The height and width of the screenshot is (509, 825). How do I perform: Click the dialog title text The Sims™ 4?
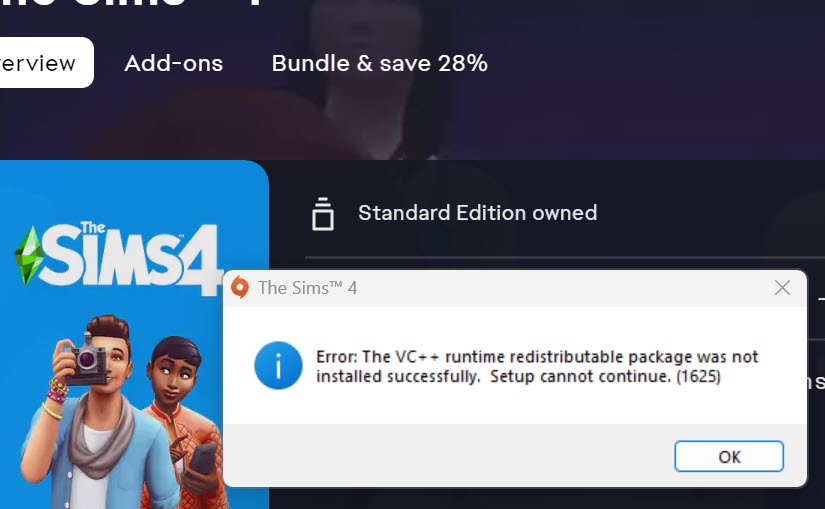click(x=307, y=288)
